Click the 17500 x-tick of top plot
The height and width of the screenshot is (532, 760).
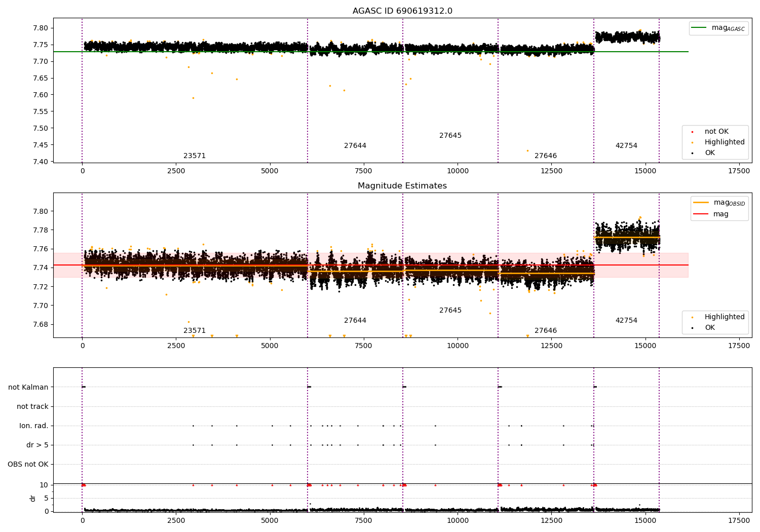coord(739,171)
